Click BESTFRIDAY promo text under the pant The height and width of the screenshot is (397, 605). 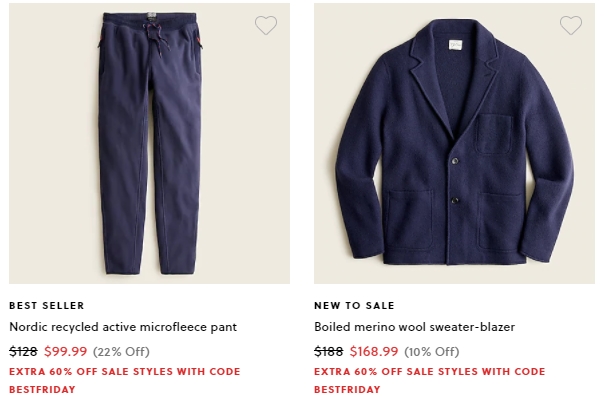point(42,389)
